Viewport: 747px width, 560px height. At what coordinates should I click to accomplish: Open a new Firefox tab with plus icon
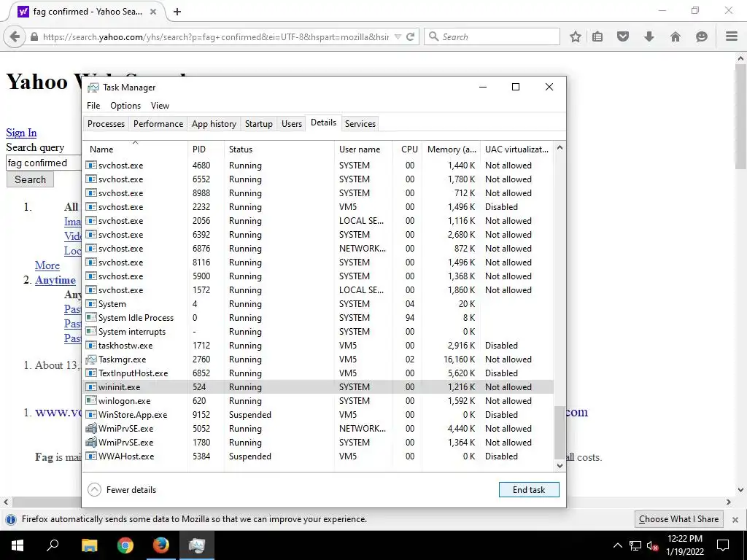(x=177, y=12)
